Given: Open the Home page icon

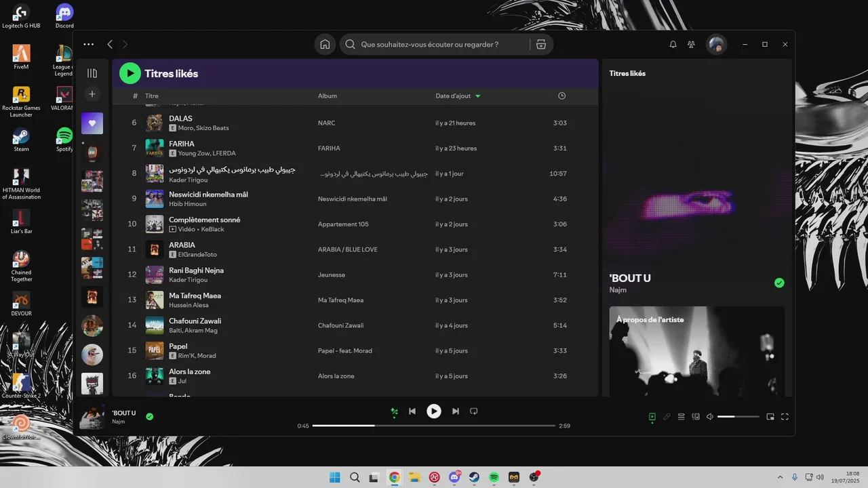Looking at the screenshot, I should (x=325, y=44).
